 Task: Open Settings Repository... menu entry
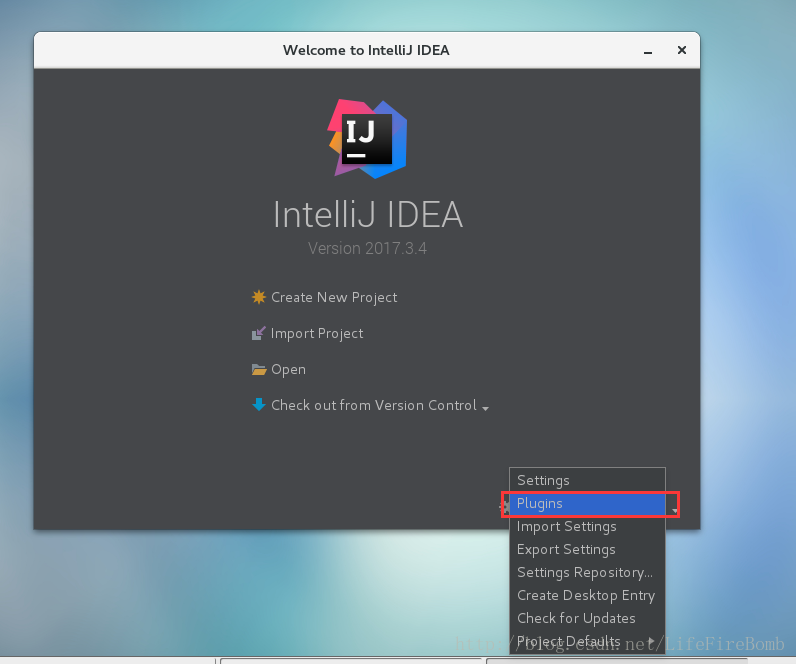tap(587, 572)
